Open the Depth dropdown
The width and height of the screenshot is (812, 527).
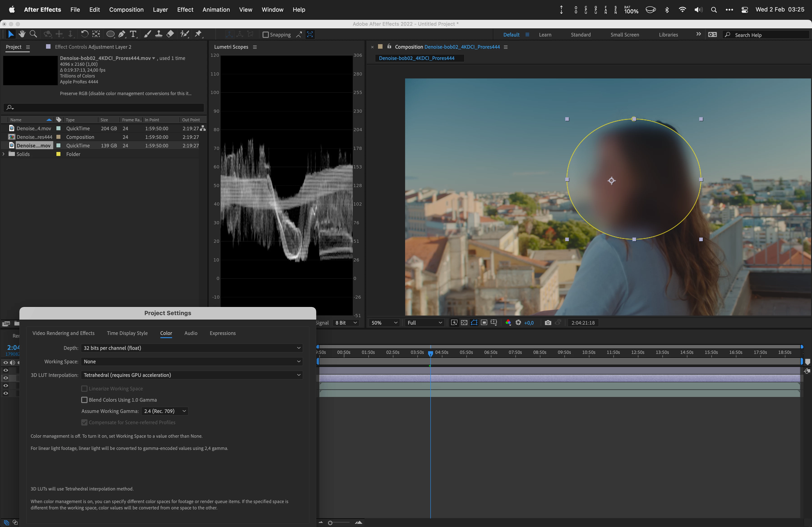192,348
